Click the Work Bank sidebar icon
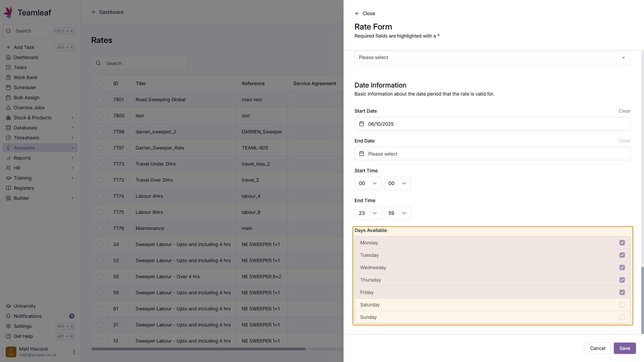This screenshot has width=644, height=362. pos(8,77)
